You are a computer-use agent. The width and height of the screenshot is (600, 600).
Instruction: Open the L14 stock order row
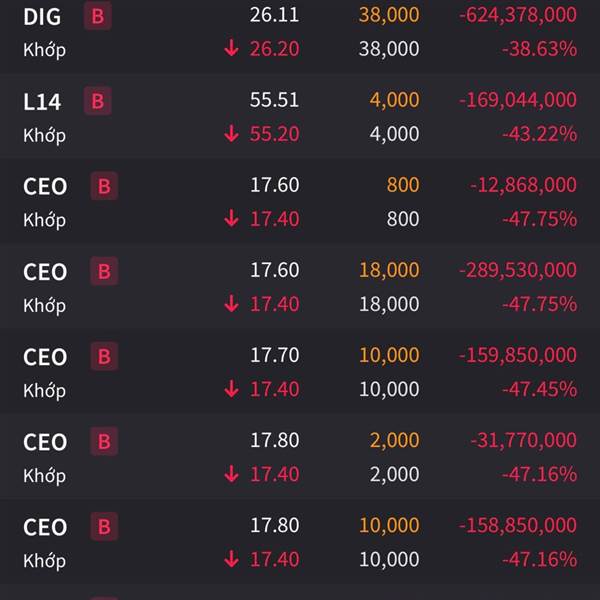tap(300, 116)
